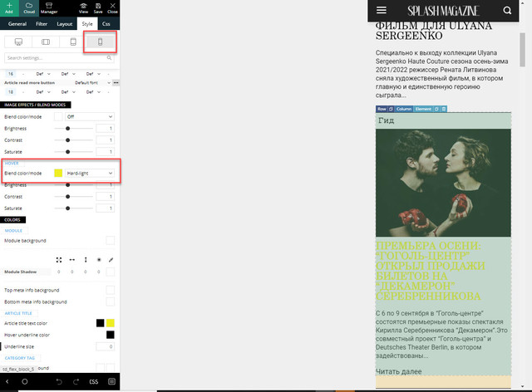Click the copy icon next to Row label

tap(391, 109)
